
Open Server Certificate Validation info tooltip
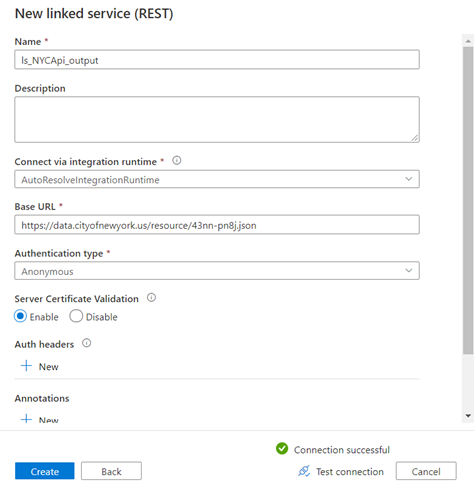click(151, 298)
